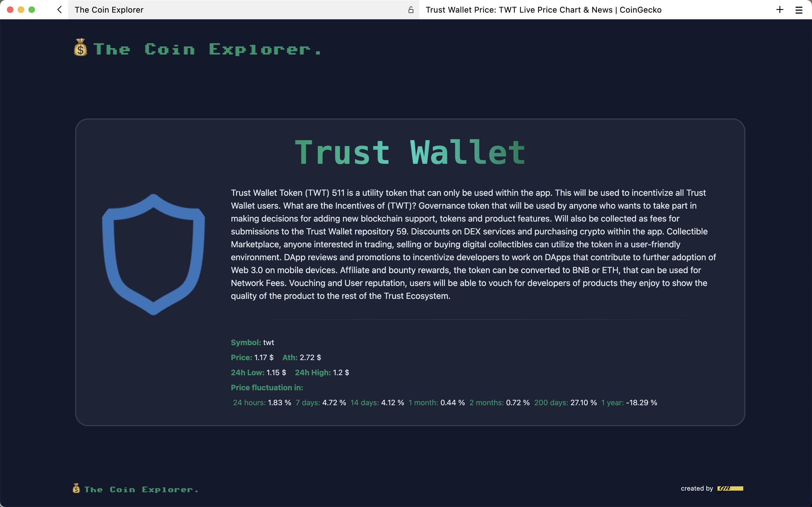
Task: Click the lock icon in address bar
Action: click(411, 10)
